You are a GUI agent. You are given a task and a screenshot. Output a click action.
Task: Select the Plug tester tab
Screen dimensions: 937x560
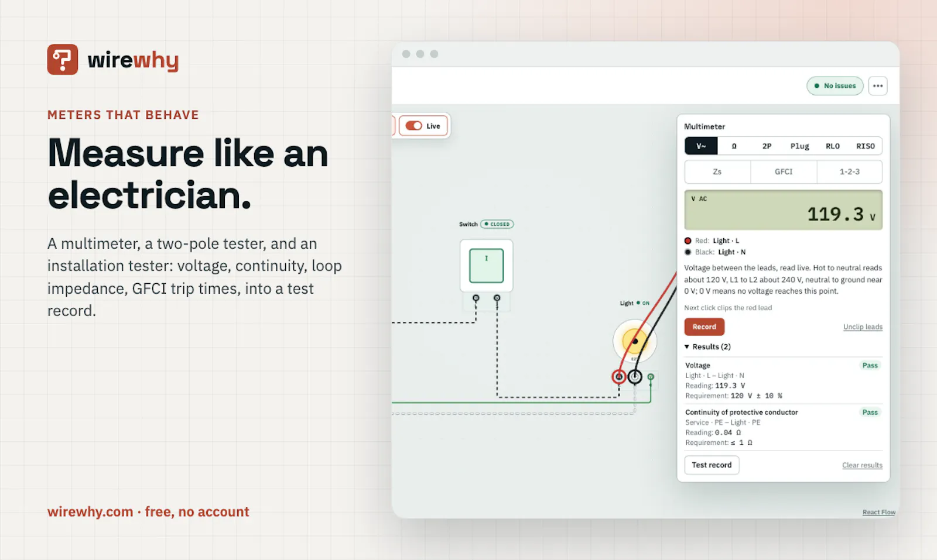pos(799,146)
